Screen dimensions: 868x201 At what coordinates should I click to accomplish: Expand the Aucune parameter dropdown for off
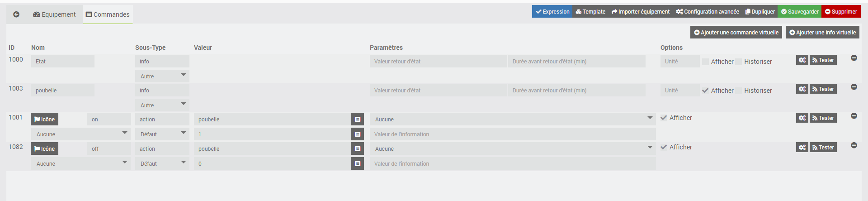pos(513,149)
